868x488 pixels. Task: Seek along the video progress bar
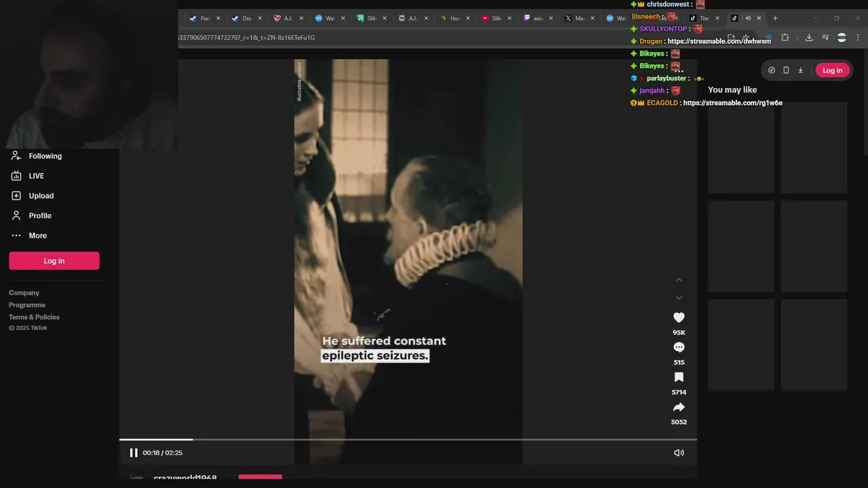click(408, 439)
